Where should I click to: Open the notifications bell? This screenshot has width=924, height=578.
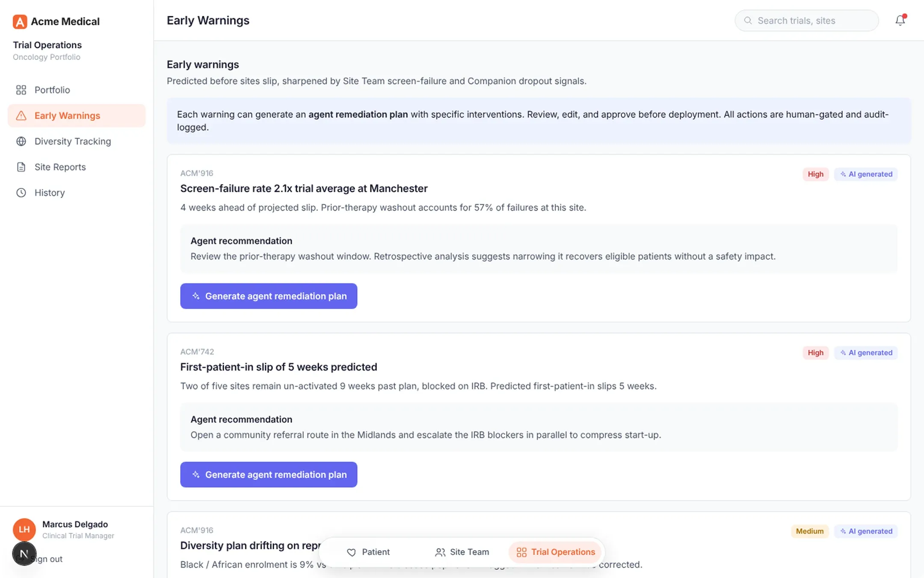[x=900, y=20]
